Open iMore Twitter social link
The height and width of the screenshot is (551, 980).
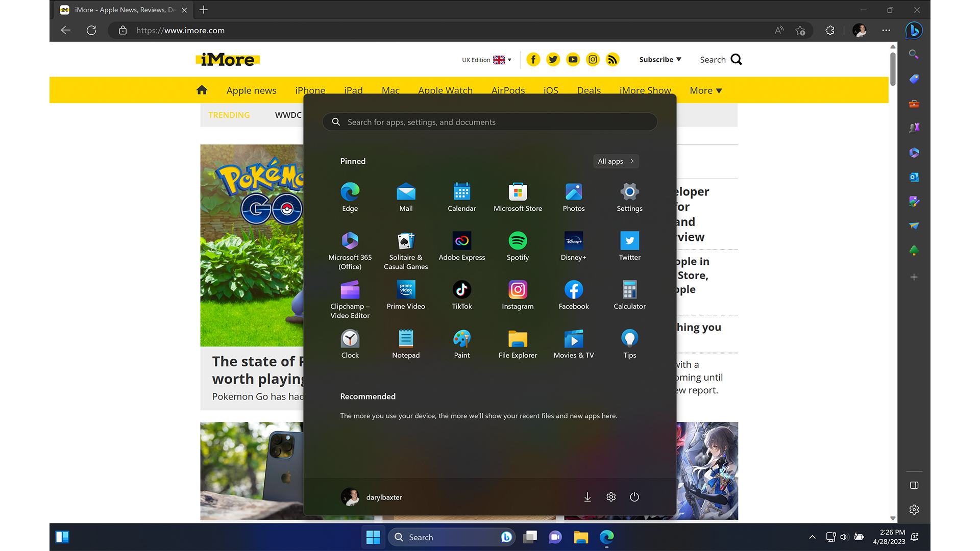click(x=553, y=60)
